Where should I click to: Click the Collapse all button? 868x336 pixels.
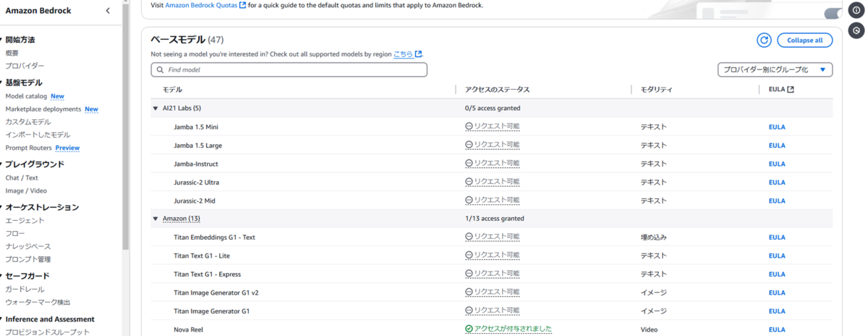click(804, 41)
